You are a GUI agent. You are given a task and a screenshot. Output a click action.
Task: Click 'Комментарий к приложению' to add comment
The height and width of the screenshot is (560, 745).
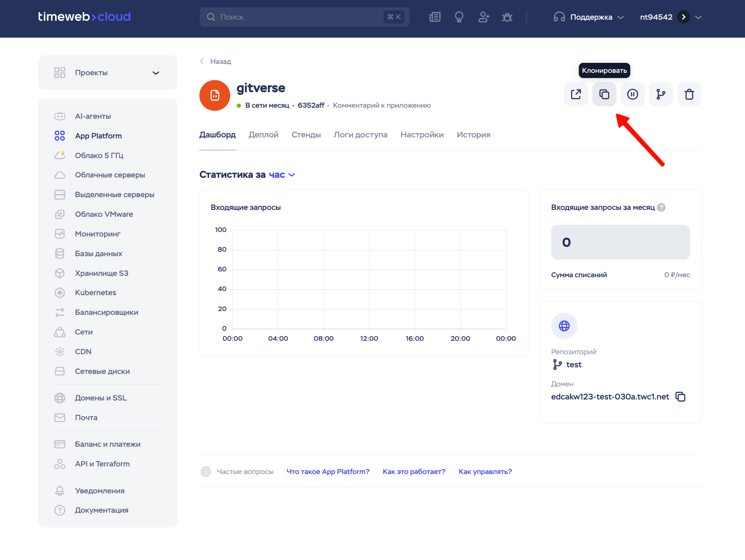tap(381, 105)
